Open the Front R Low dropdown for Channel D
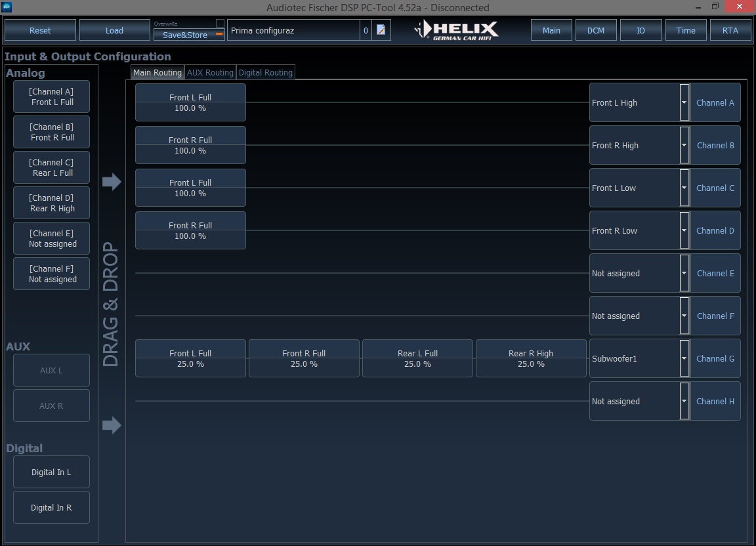 pyautogui.click(x=684, y=230)
